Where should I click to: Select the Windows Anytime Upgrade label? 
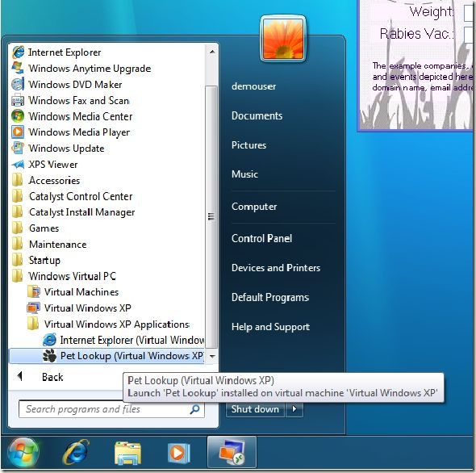click(90, 69)
